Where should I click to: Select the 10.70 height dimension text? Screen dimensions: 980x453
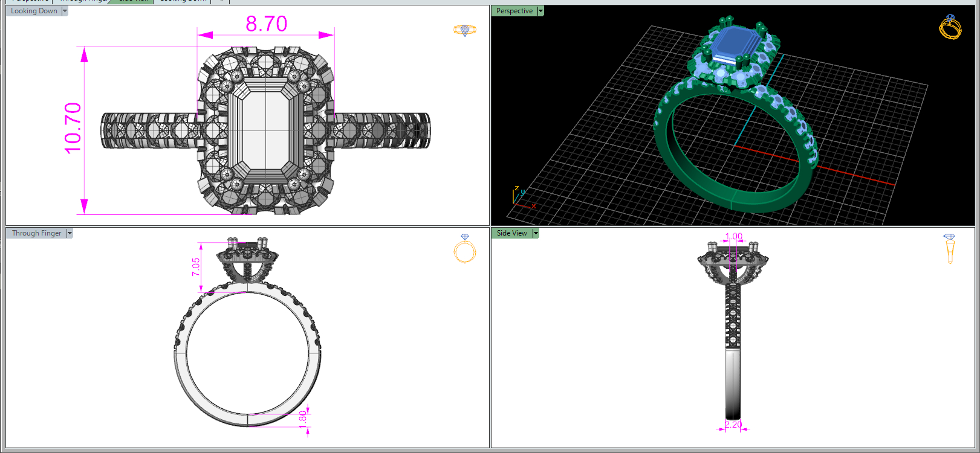[x=73, y=128]
